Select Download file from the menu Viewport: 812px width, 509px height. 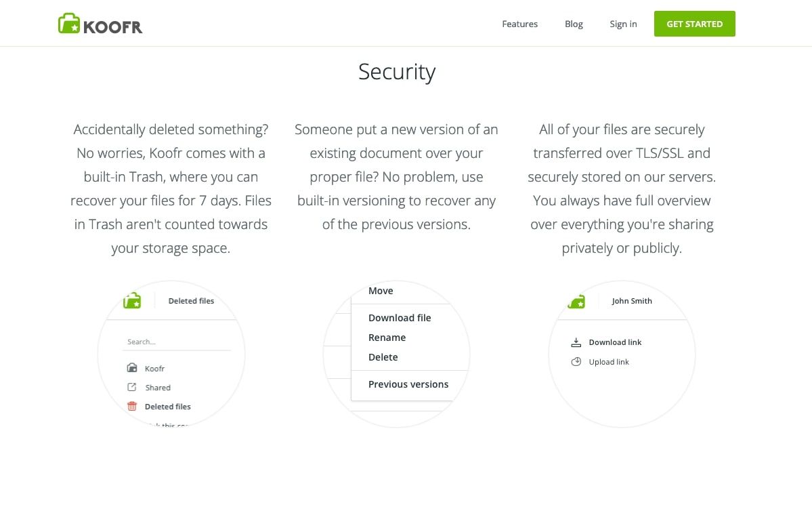tap(400, 318)
